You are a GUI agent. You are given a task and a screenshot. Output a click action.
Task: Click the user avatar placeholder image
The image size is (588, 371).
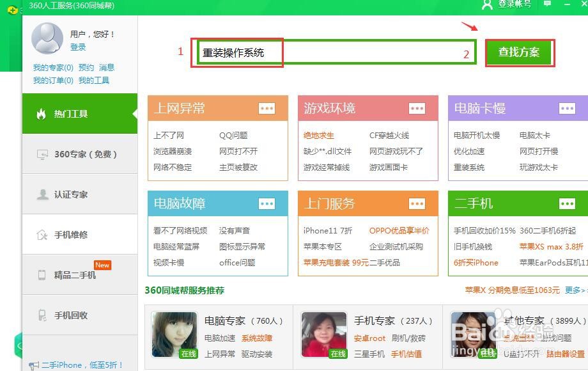[48, 37]
